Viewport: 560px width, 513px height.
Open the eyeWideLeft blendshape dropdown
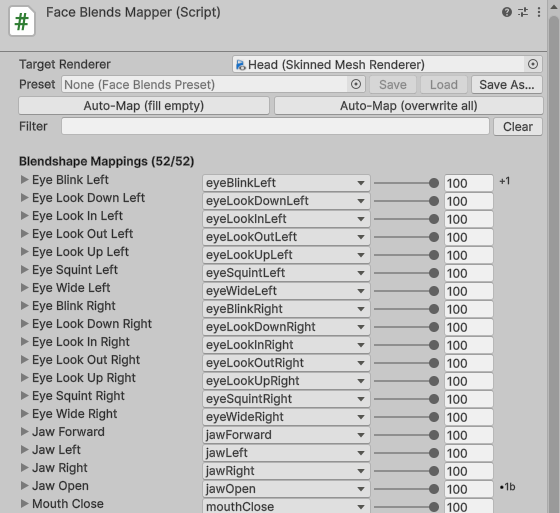coord(286,291)
